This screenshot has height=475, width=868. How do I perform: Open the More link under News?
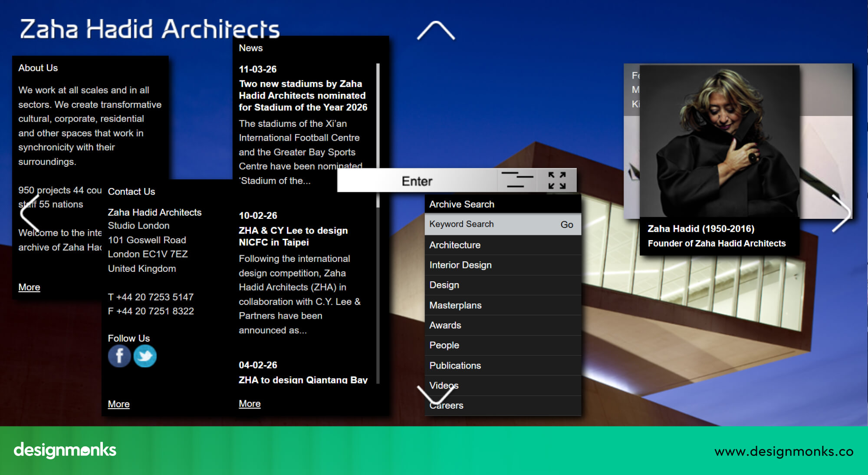click(x=250, y=403)
